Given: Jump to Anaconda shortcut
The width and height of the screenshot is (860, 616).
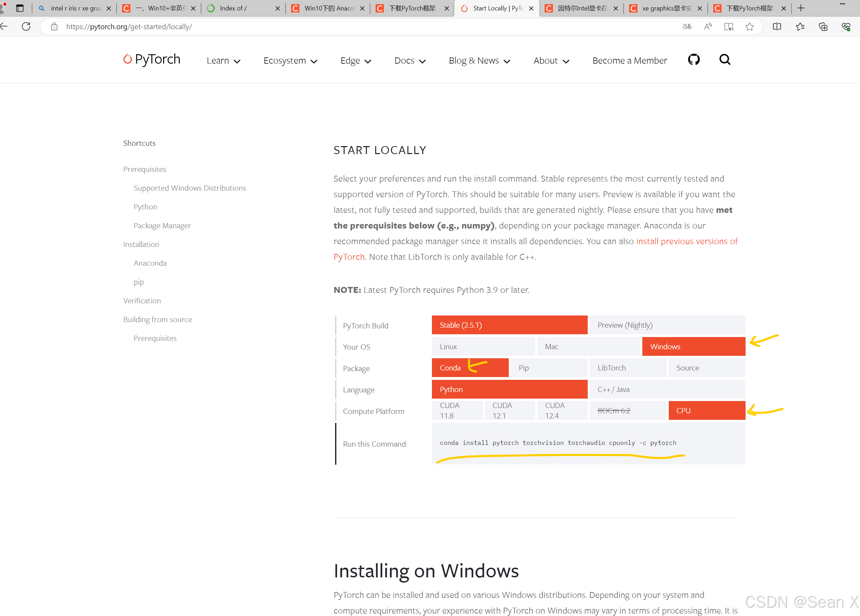Looking at the screenshot, I should tap(150, 263).
